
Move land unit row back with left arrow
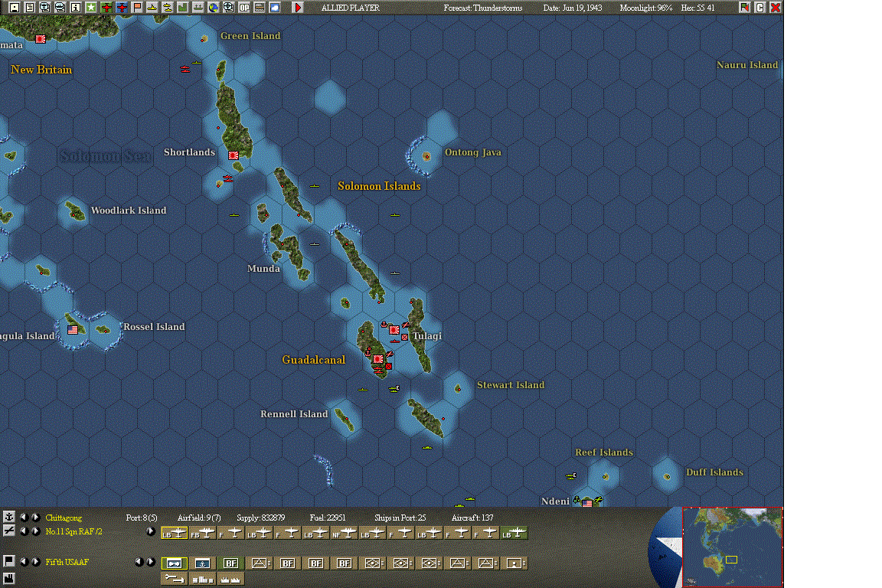click(x=139, y=561)
